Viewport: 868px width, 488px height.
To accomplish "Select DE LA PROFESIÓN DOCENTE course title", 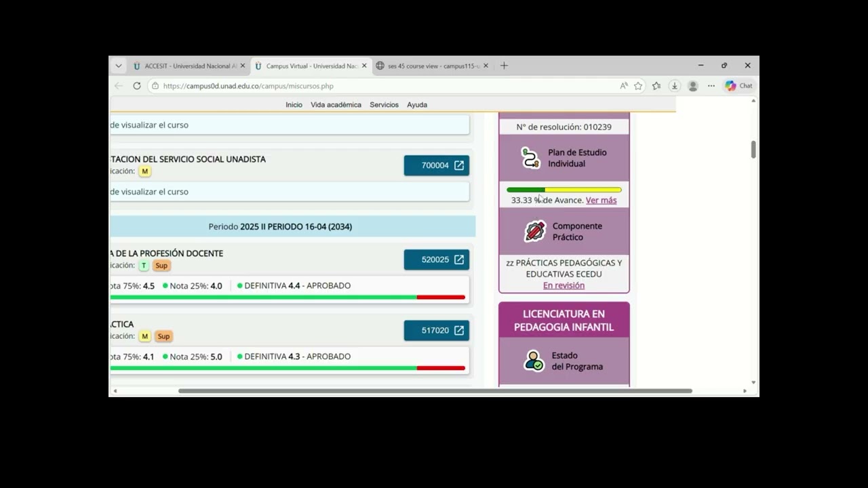I will point(166,253).
